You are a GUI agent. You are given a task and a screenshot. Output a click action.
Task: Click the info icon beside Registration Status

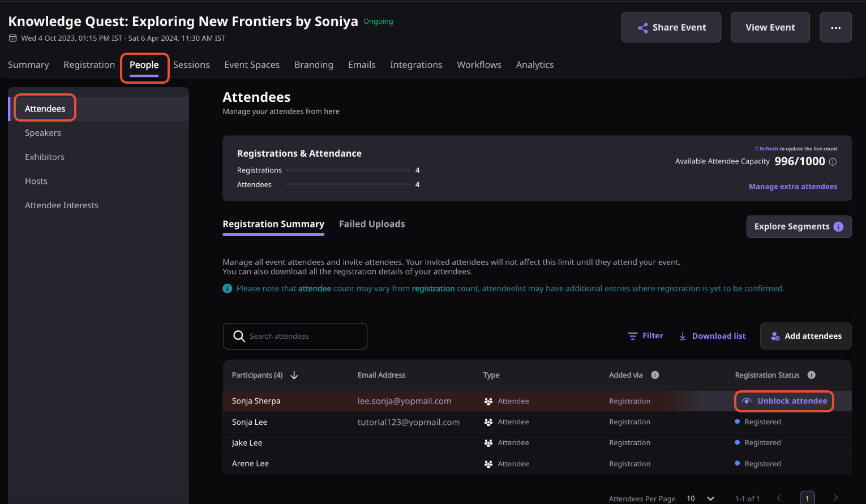[811, 374]
